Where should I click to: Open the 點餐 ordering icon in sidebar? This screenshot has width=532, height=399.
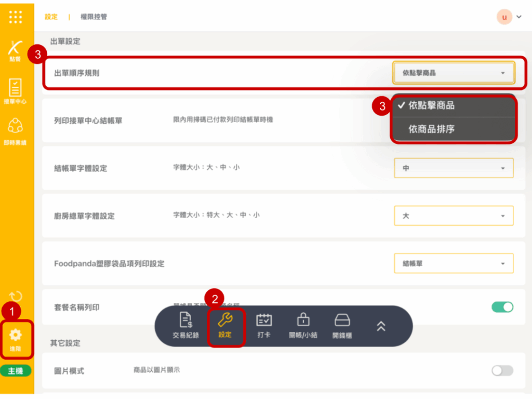(15, 50)
